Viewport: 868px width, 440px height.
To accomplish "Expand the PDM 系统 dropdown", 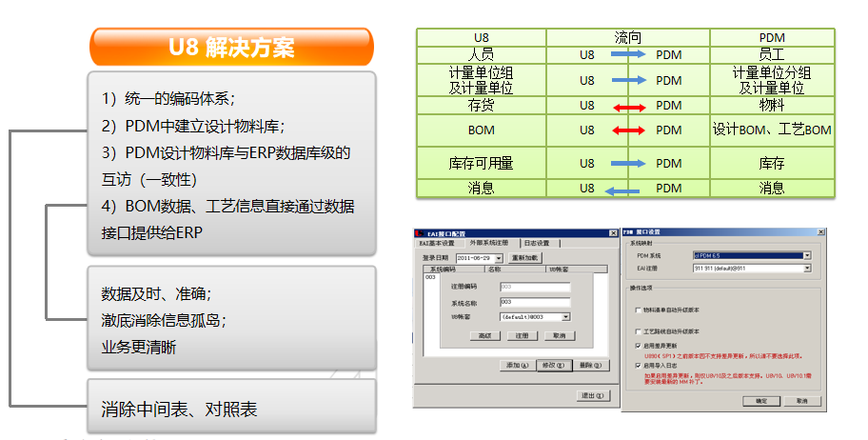I will click(807, 255).
